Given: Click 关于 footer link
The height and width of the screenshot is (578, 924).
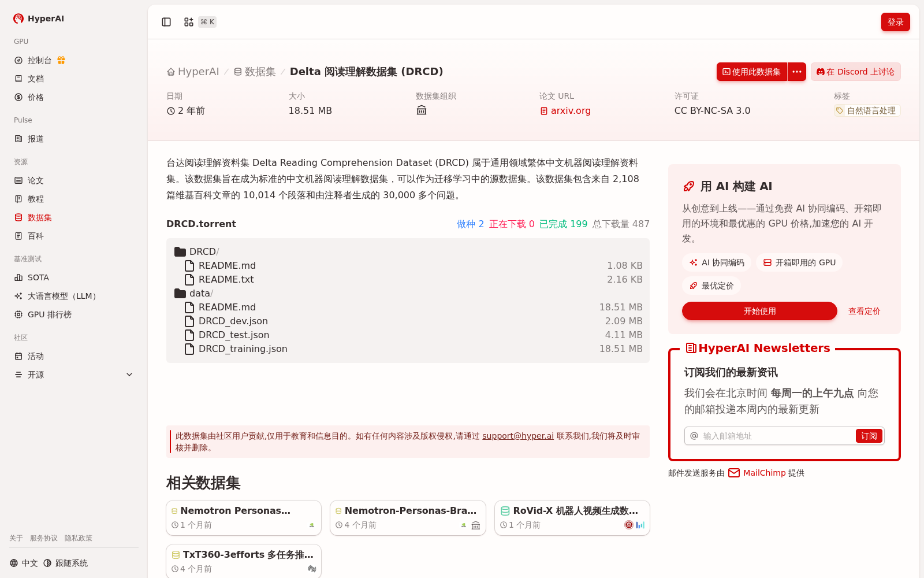Looking at the screenshot, I should pos(16,538).
